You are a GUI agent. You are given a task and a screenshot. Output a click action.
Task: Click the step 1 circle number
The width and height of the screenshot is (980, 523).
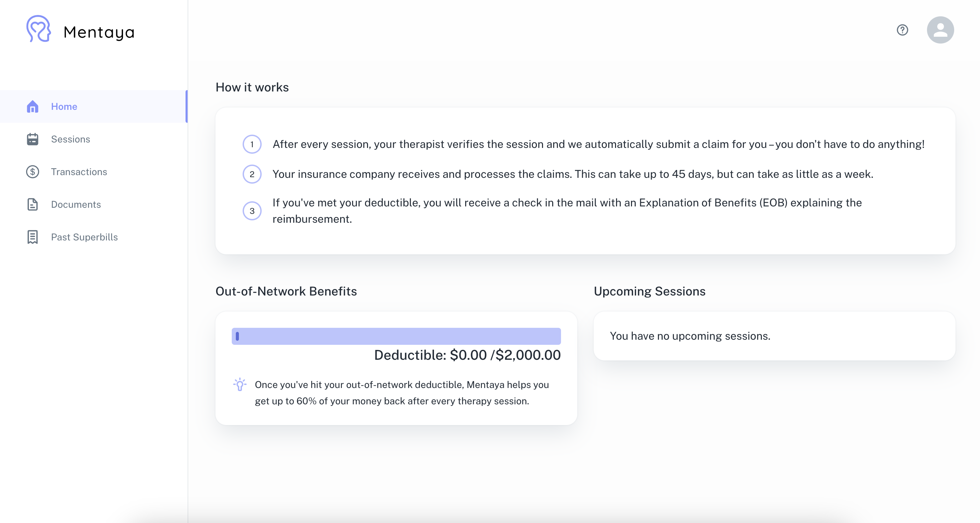tap(252, 144)
